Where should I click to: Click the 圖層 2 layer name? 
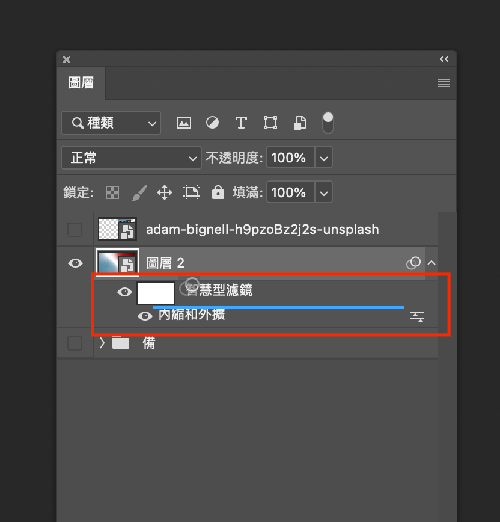click(x=165, y=263)
